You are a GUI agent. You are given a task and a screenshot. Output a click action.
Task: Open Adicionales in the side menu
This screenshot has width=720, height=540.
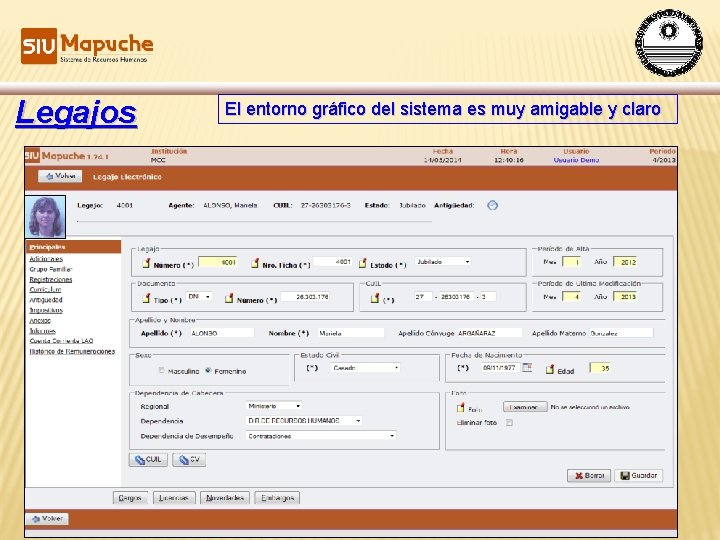click(x=46, y=259)
